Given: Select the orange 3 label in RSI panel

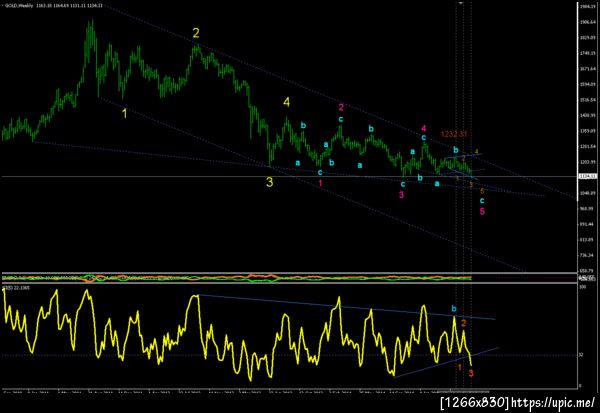Looking at the screenshot, I should pos(471,373).
